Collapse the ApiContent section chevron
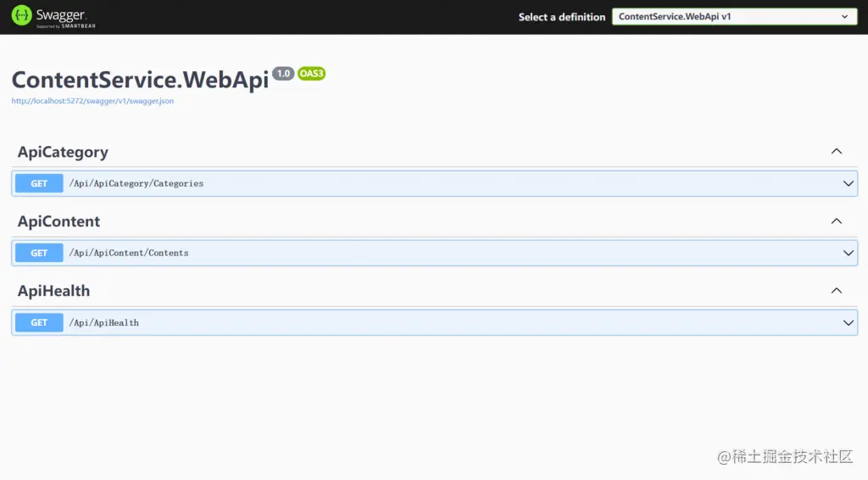Viewport: 868px width, 480px height. click(837, 221)
